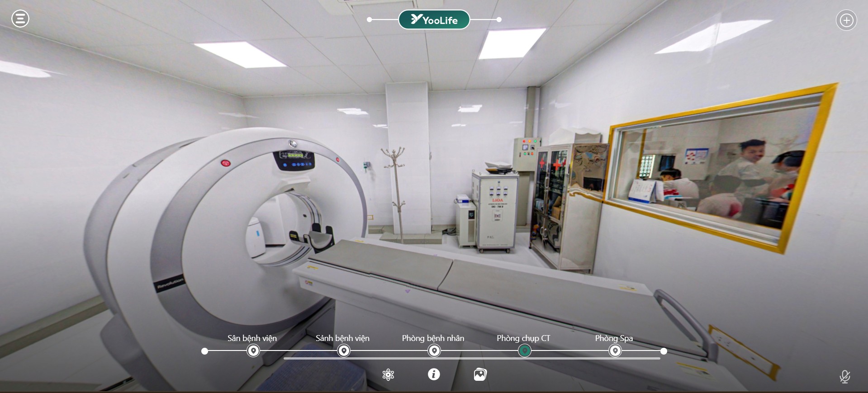Screen dimensions: 868x393
Task: Click the Phòng bệnh nhân text label
Action: click(x=433, y=338)
